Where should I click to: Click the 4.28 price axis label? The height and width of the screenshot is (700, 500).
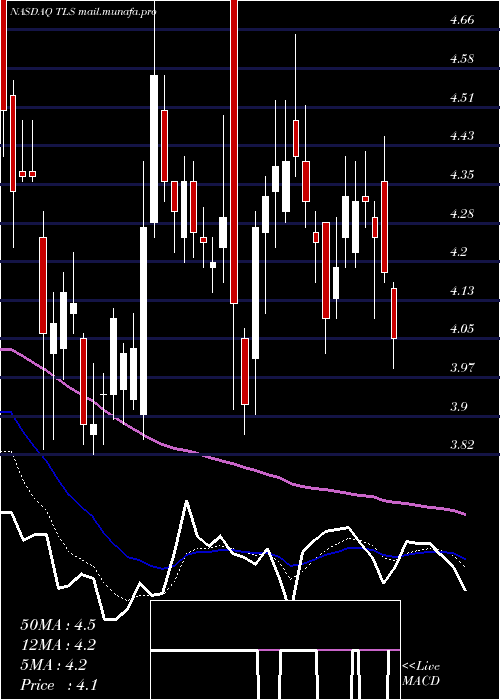pyautogui.click(x=462, y=213)
